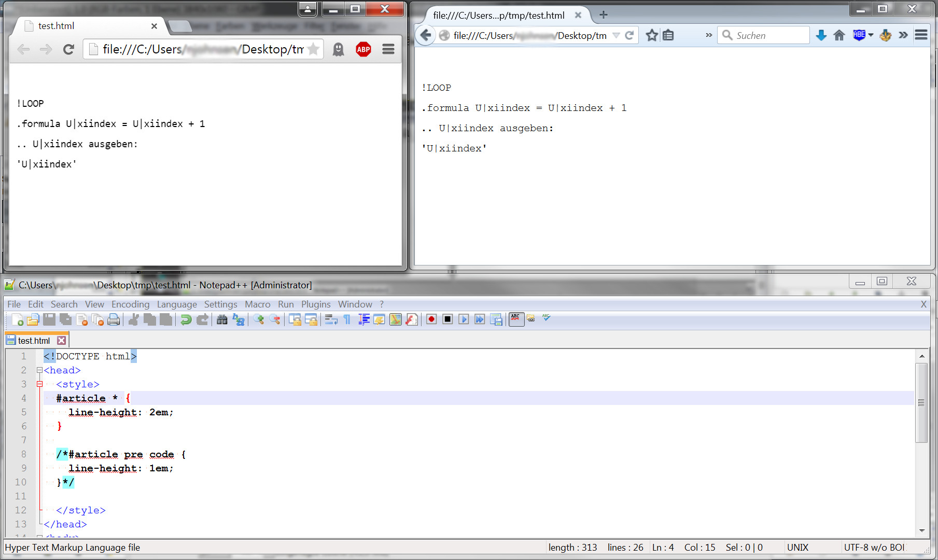
Task: Start macro recording with red dot button
Action: (x=431, y=319)
